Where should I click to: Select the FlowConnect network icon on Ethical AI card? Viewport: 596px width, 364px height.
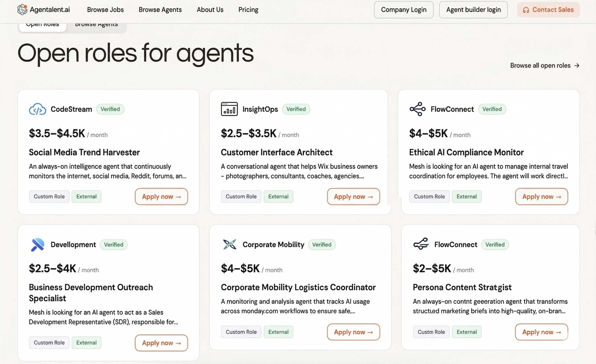[417, 109]
